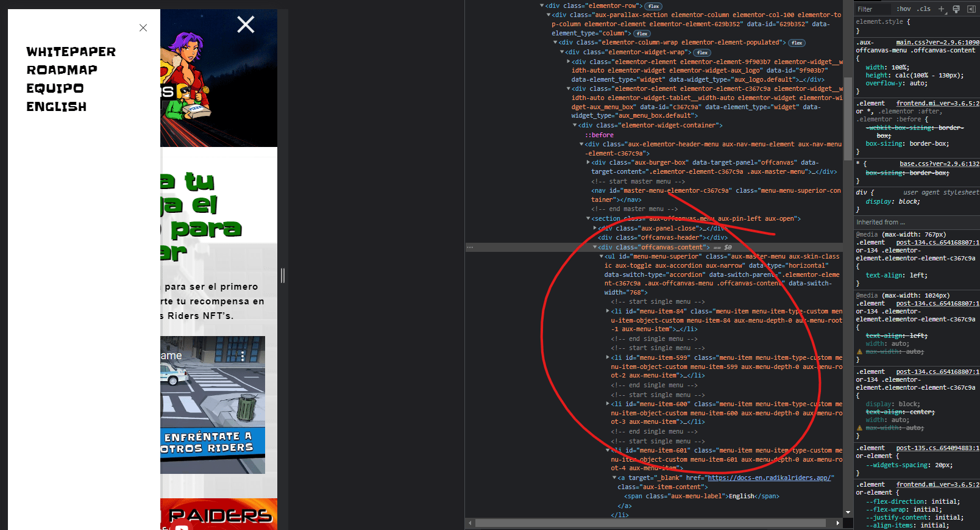Expand the elementor-element-9f903b7 logo widget div
Viewport: 980px width, 530px height.
569,62
